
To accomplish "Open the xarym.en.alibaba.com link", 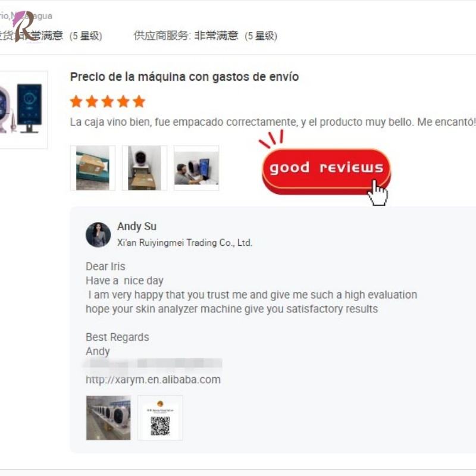I will pos(153,380).
